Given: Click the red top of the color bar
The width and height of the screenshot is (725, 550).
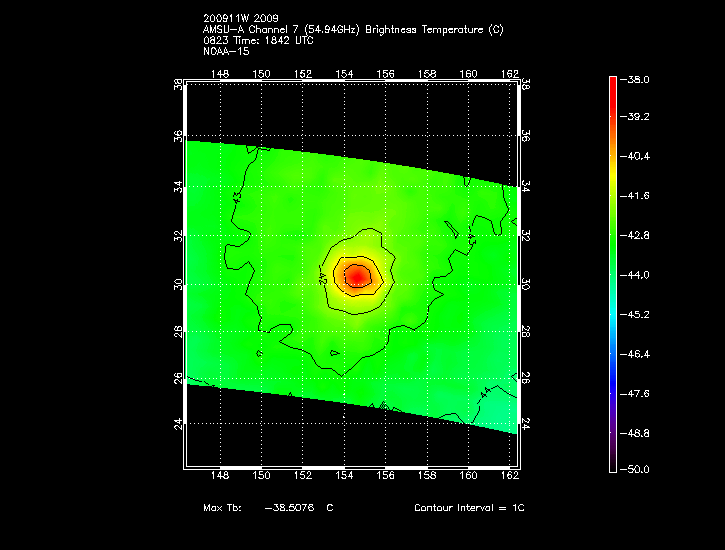Looking at the screenshot, I should pos(612,85).
